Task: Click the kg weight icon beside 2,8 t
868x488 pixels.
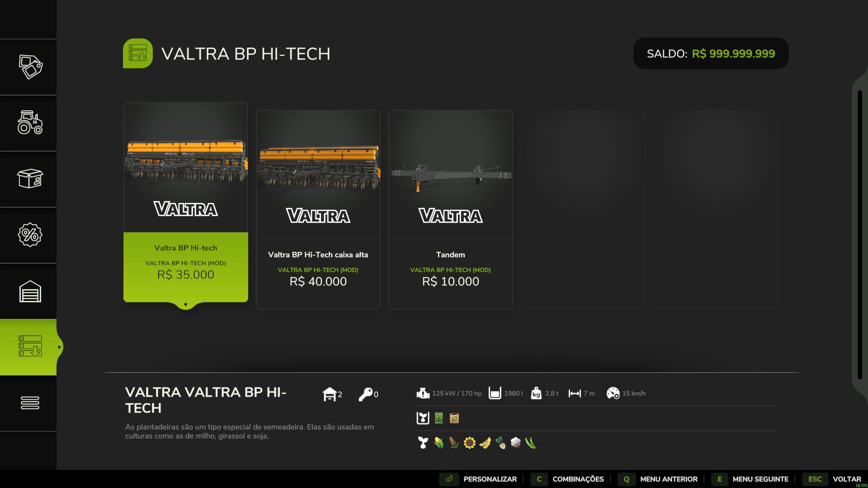Action: click(536, 393)
